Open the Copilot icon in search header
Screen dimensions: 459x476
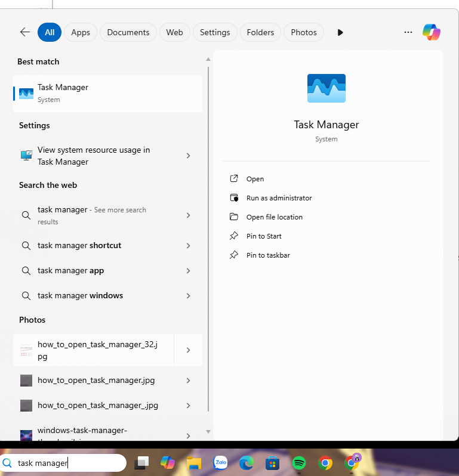(x=432, y=32)
